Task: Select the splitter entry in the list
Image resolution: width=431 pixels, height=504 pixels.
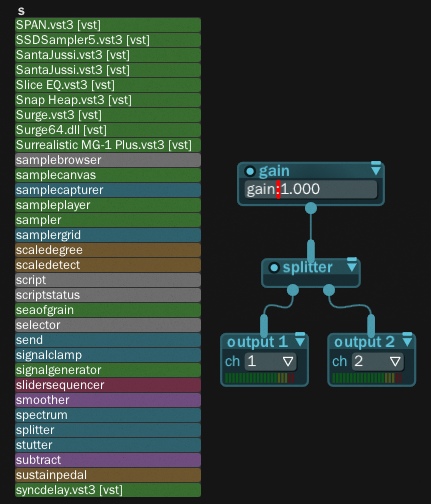Action: click(x=108, y=430)
